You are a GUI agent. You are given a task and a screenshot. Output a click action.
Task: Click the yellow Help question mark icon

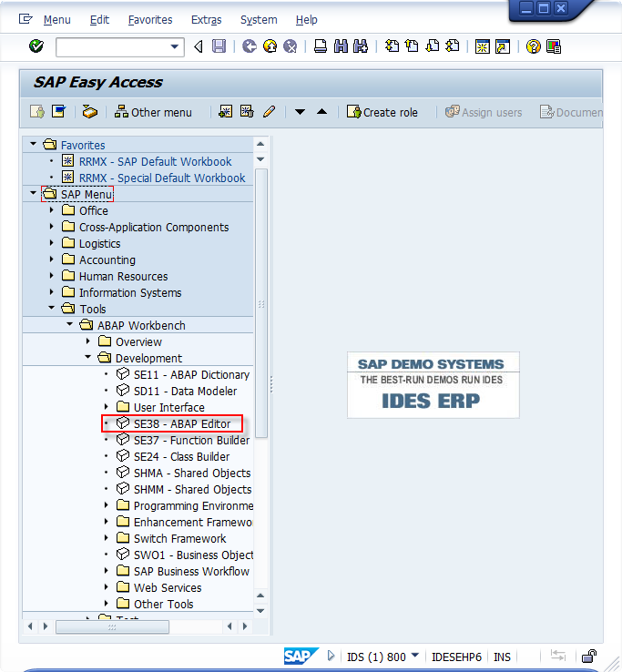click(534, 46)
